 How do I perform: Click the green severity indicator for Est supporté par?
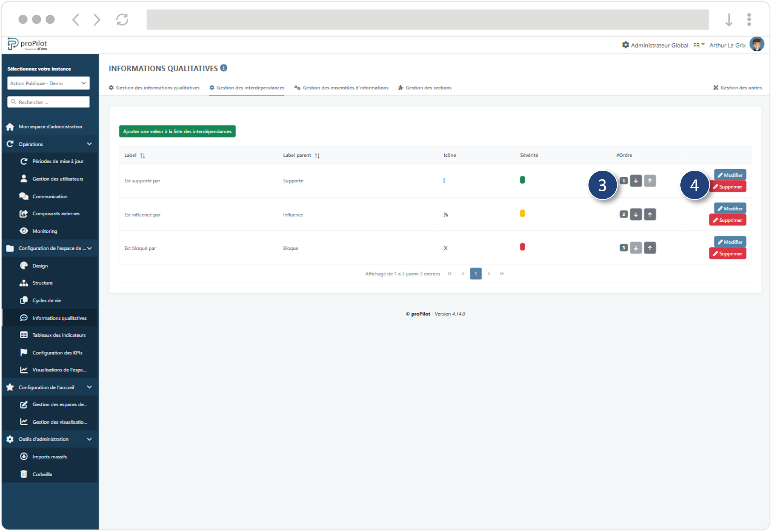pos(522,180)
